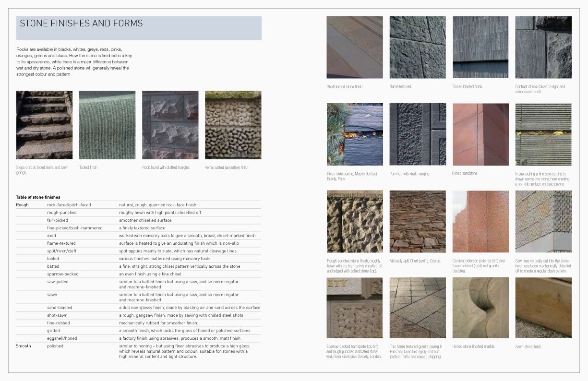Screen dimensions: 588x381
Task: Click the shot blasted stone finish photo
Action: (x=354, y=47)
